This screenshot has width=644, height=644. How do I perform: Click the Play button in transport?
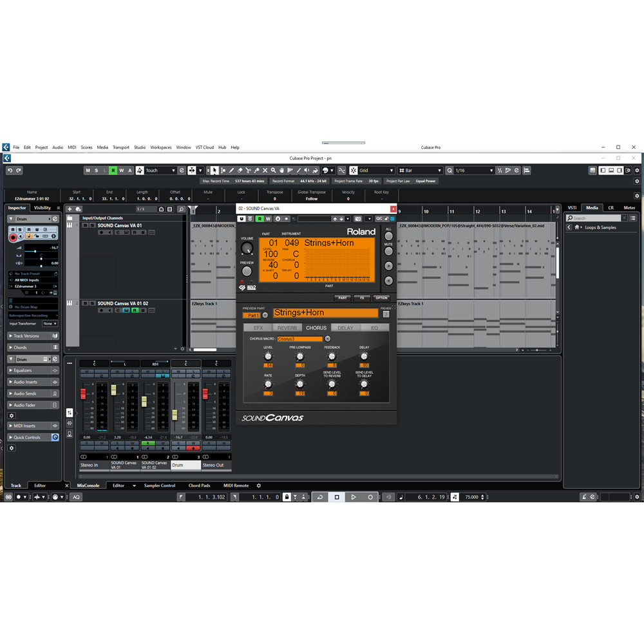pyautogui.click(x=353, y=497)
